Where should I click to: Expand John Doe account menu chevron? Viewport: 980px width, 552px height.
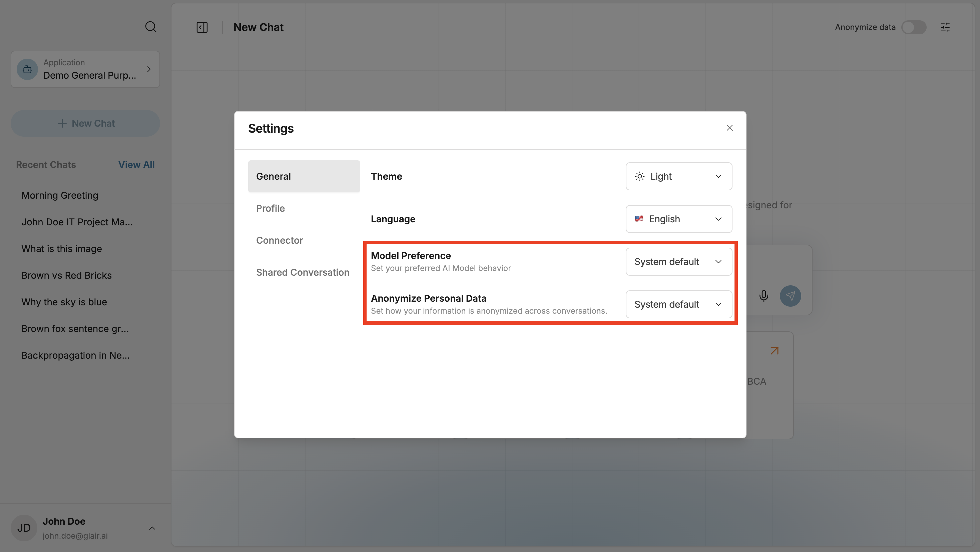click(152, 528)
